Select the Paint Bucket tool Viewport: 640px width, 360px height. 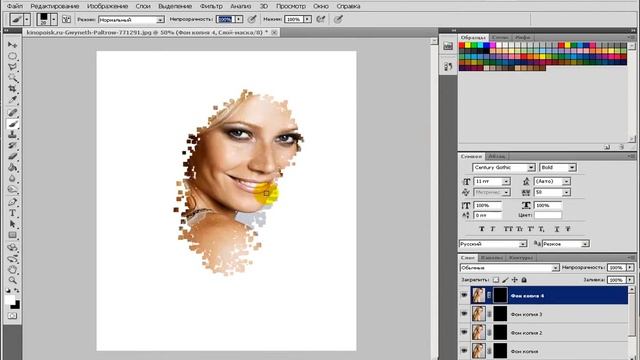(12, 168)
